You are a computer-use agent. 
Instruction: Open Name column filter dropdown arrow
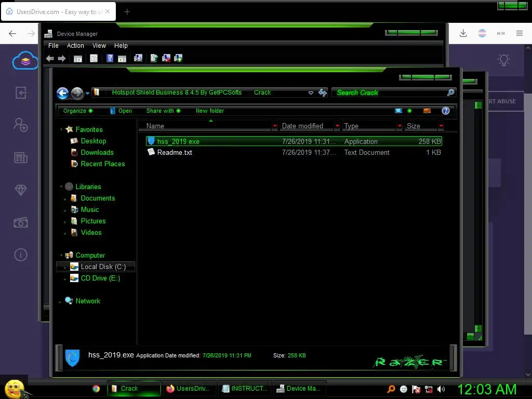click(275, 126)
